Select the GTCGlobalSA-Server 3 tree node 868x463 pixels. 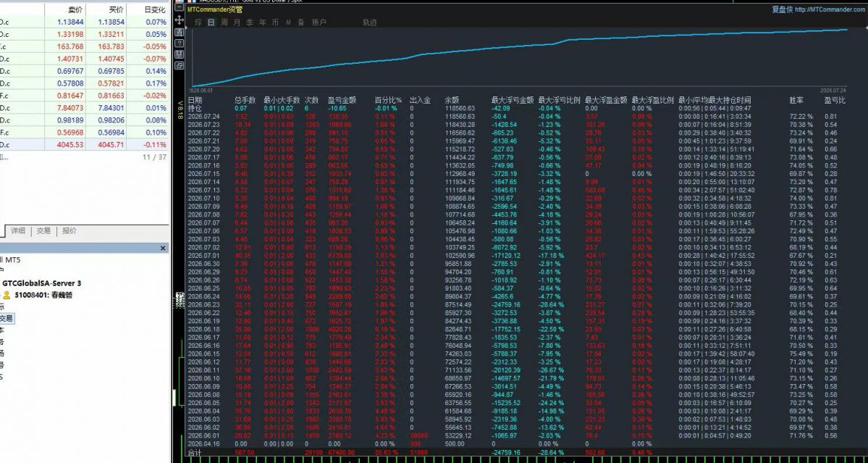(42, 283)
